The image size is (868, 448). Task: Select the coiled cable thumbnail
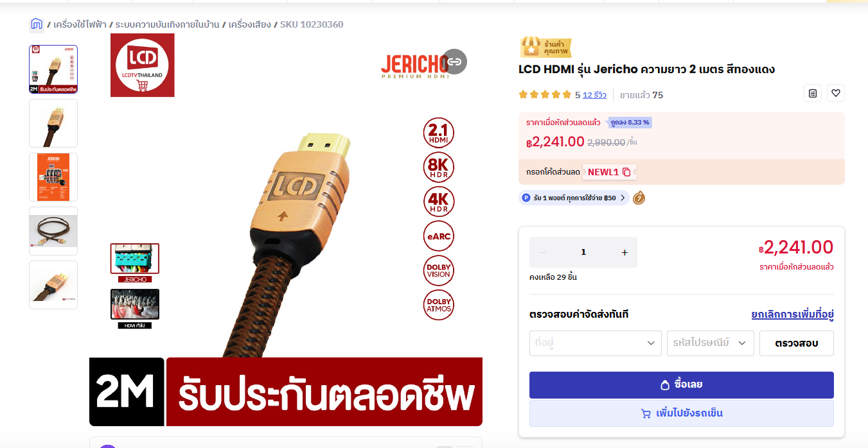click(x=53, y=231)
